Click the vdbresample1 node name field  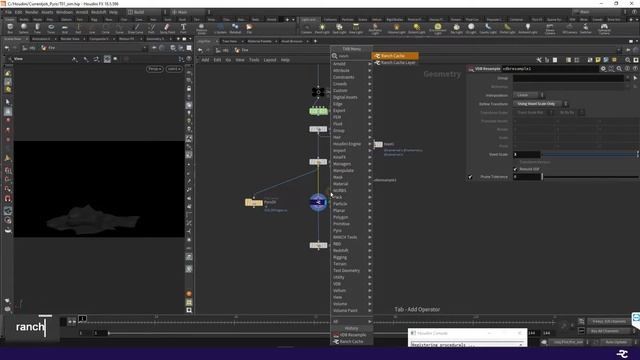click(x=550, y=69)
